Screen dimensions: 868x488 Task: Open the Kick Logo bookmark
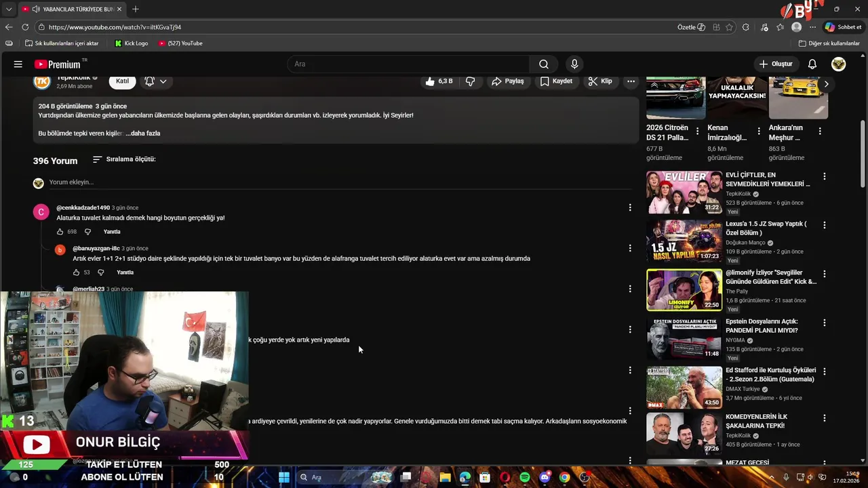[132, 43]
